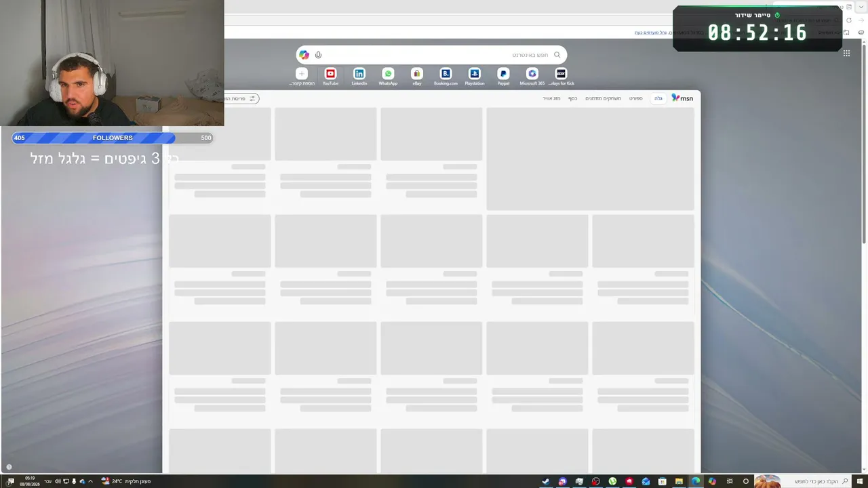
Task: Open the network icon in system tray
Action: click(66, 481)
